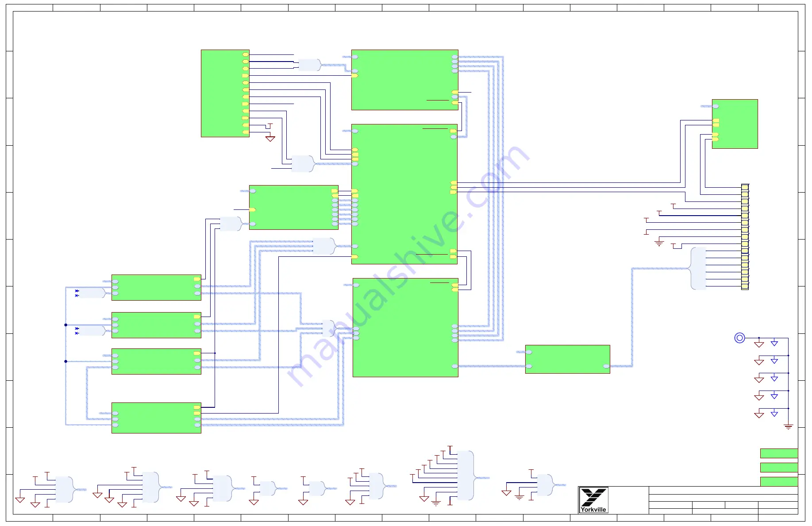This screenshot has width=812, height=526.
Task: Select the concentric-circle mounting hole symbol
Action: [x=739, y=338]
